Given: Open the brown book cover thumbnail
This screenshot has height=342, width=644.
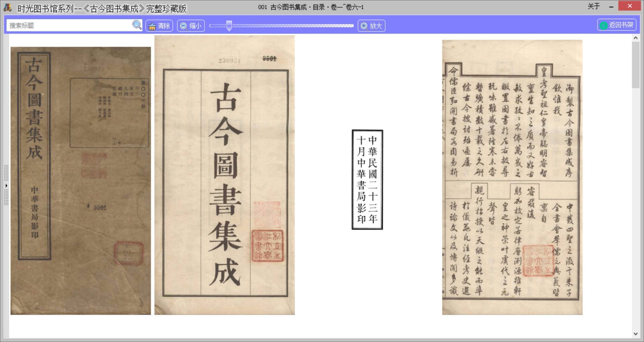Looking at the screenshot, I should click(x=80, y=181).
